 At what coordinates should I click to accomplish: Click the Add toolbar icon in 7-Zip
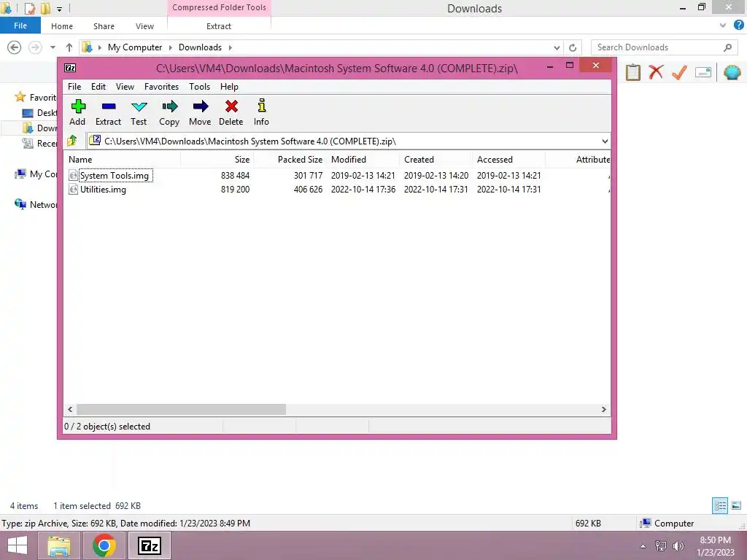tap(77, 106)
